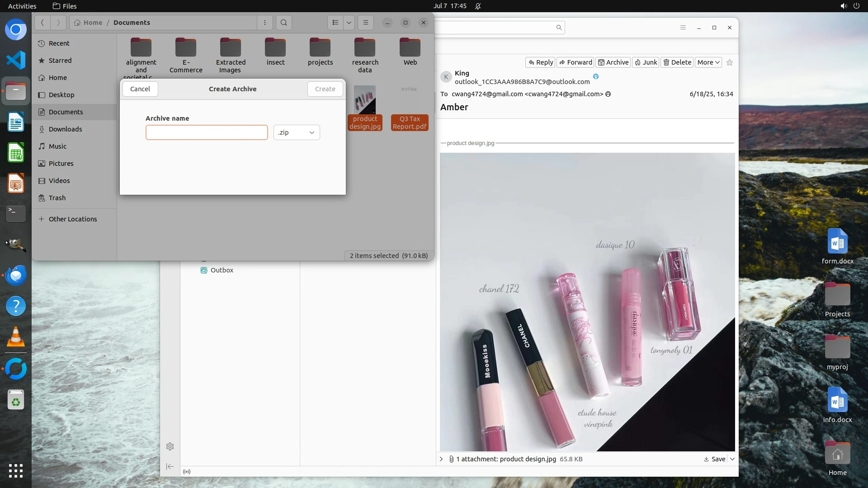Viewport: 868px width, 488px height.
Task: Open Save attachment dropdown arrow
Action: tap(732, 459)
